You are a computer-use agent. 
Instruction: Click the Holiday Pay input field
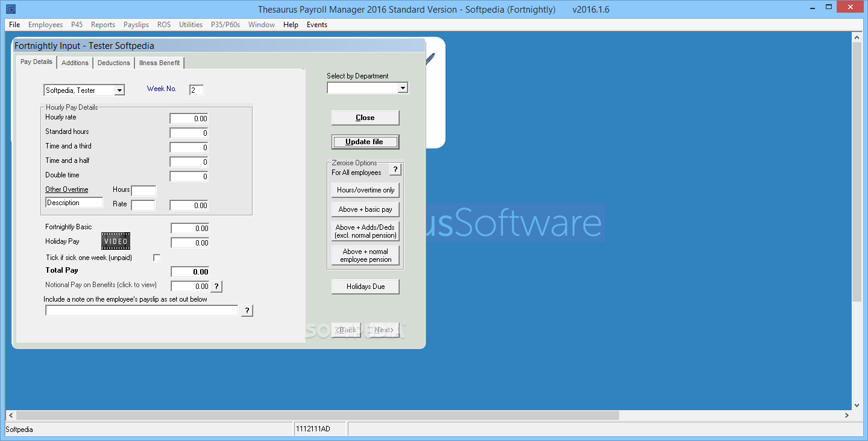tap(190, 243)
